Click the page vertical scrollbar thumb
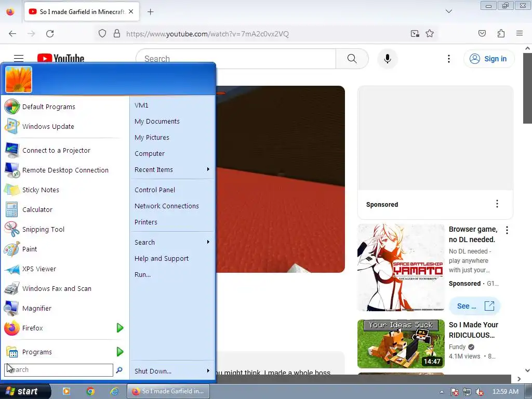Viewport: 532px width, 399px height. point(527,88)
